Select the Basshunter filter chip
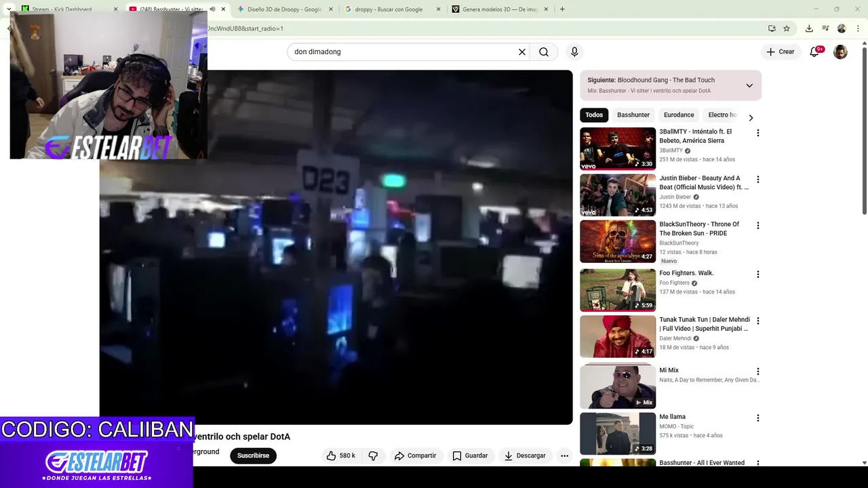The width and height of the screenshot is (868, 488). 633,115
